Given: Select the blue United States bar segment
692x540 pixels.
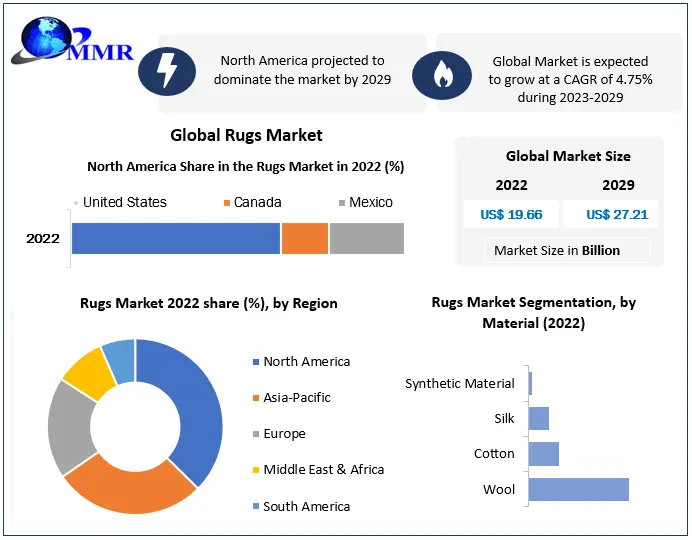Looking at the screenshot, I should pos(176,238).
